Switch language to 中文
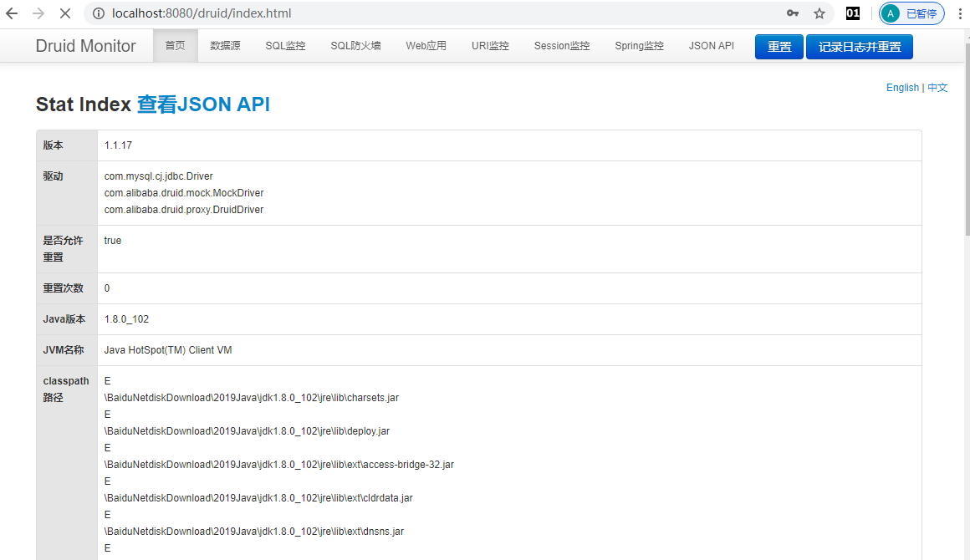Image resolution: width=970 pixels, height=560 pixels. tap(937, 87)
